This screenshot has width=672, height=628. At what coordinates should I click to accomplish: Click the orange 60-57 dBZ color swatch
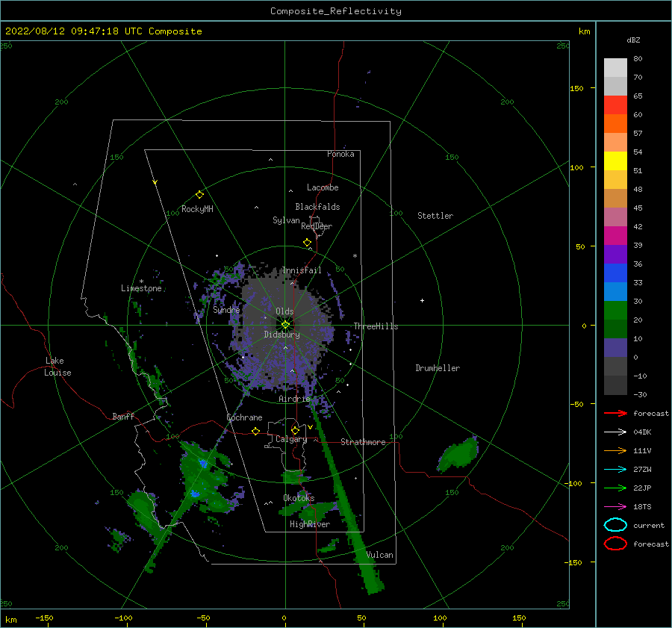pos(615,124)
